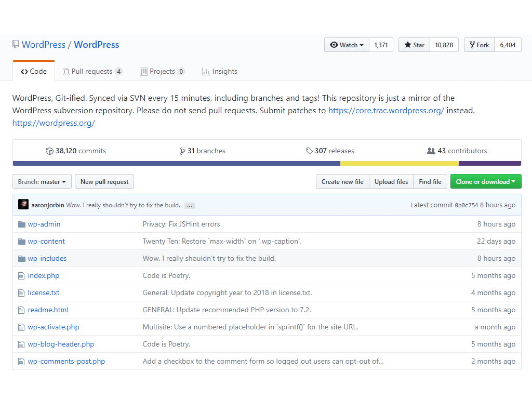Click the tag icon beside 307 releases

309,151
